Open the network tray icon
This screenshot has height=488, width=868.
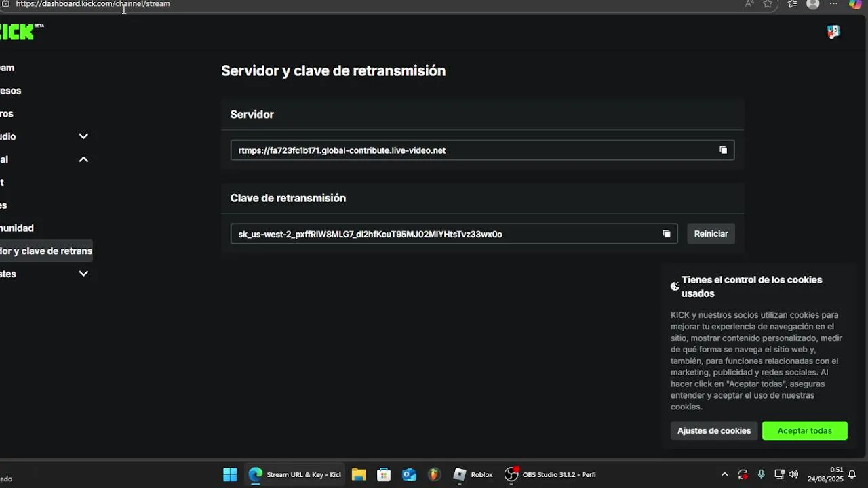point(779,474)
